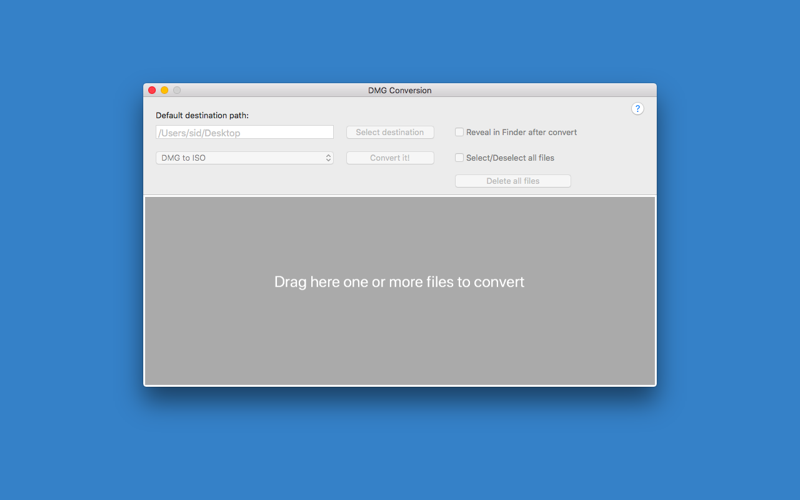The width and height of the screenshot is (800, 500).
Task: Minimize the DMG Conversion window
Action: point(164,90)
